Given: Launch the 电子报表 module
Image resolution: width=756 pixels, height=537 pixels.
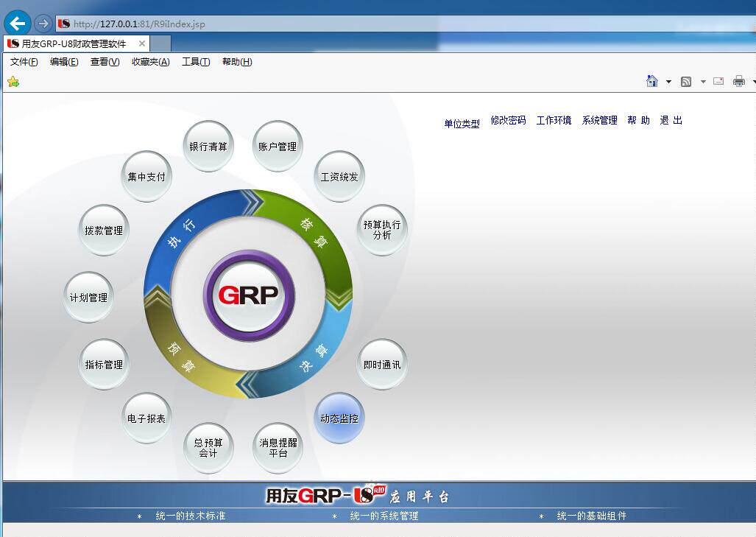Looking at the screenshot, I should click(x=146, y=418).
